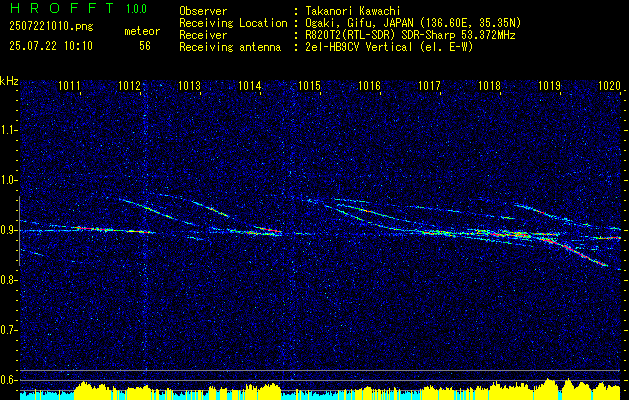Click time marker 1016
The width and height of the screenshot is (629, 400).
tap(369, 85)
